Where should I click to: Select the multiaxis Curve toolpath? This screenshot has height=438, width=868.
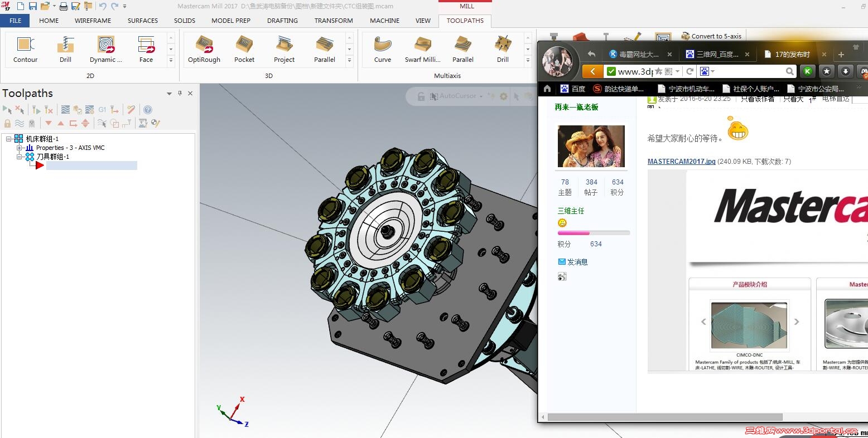(x=383, y=49)
